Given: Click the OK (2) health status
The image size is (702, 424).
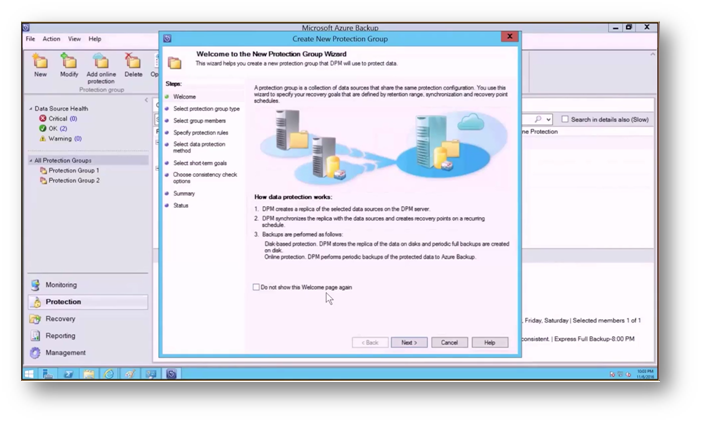Looking at the screenshot, I should point(53,128).
